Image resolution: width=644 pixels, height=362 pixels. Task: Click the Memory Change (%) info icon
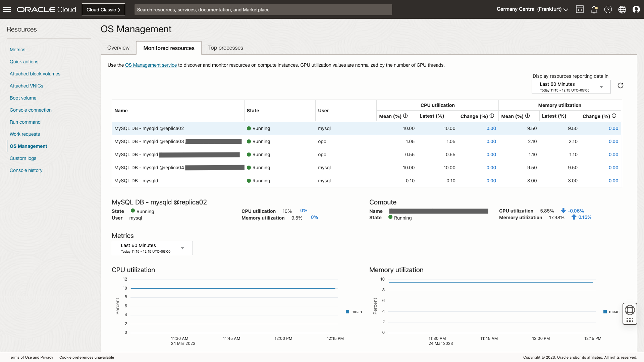pos(614,116)
